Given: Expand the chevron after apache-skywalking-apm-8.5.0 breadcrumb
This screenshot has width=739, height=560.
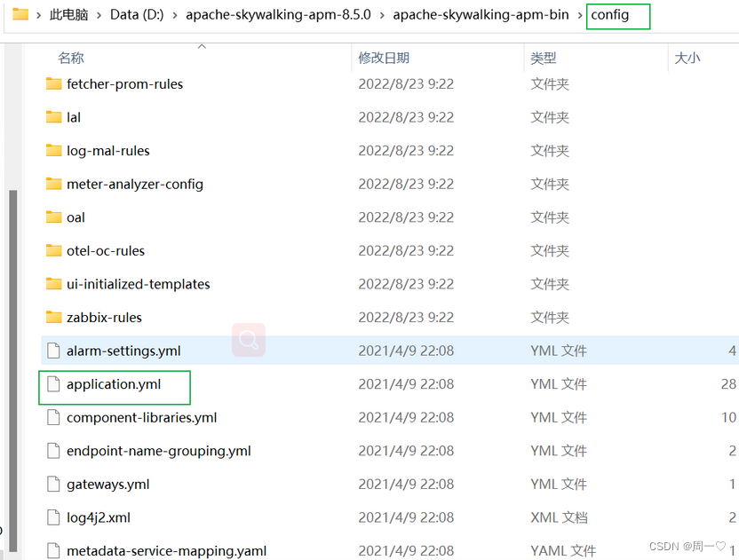Looking at the screenshot, I should tap(382, 16).
